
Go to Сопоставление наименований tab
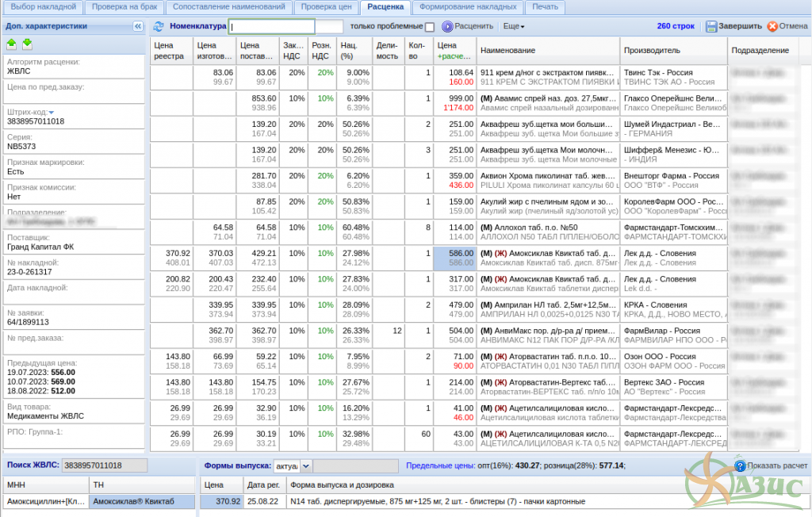[229, 6]
